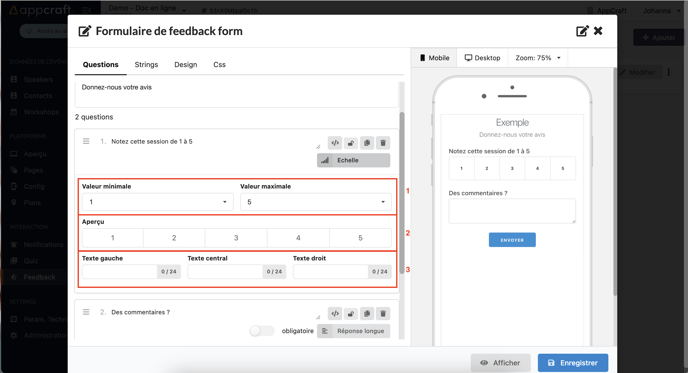Click the edit icon at top right of dialog
The height and width of the screenshot is (373, 688).
(582, 31)
